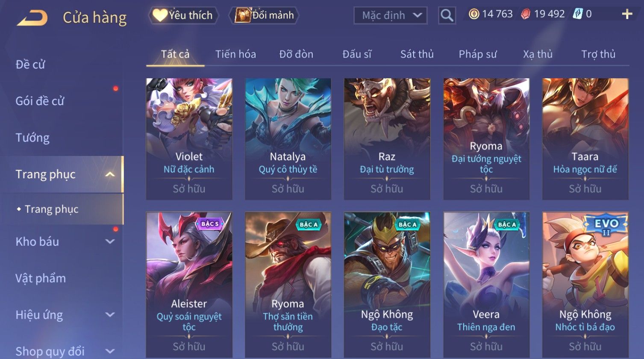Click the back arrow icon
The height and width of the screenshot is (359, 644).
pos(32,18)
